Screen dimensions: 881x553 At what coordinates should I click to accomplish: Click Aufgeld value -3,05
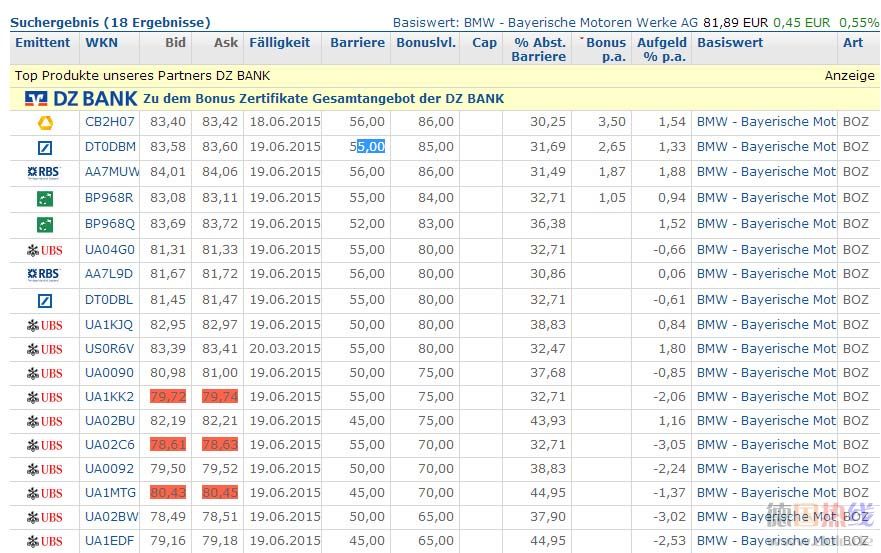click(x=669, y=445)
